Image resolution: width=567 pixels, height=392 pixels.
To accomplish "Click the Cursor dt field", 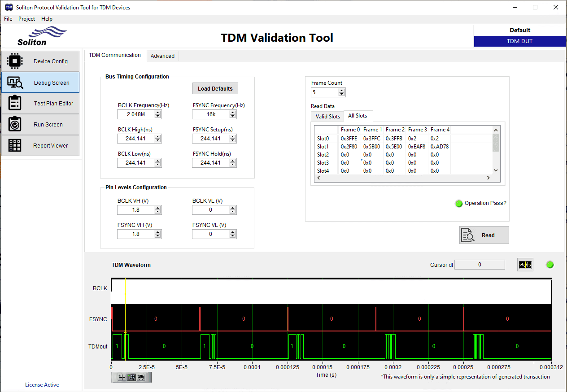I will point(480,265).
